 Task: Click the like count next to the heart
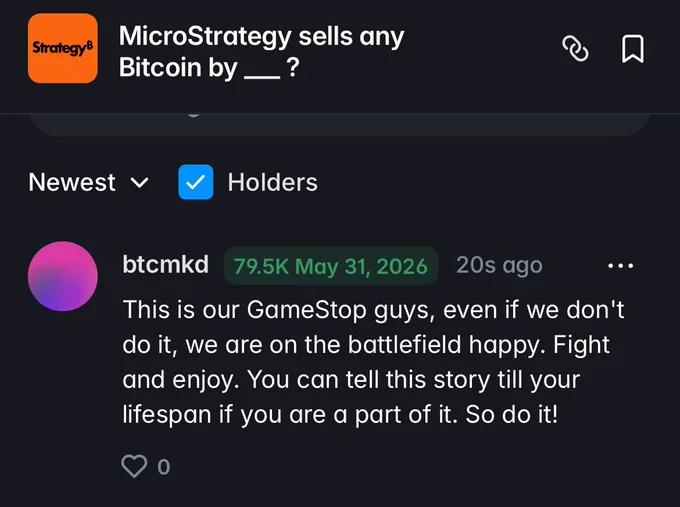pyautogui.click(x=163, y=467)
